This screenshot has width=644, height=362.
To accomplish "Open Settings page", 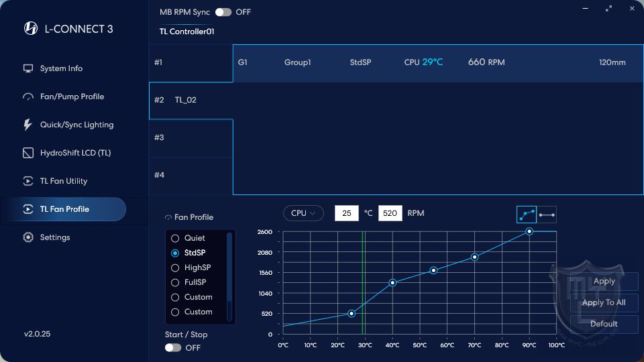I will click(x=55, y=237).
